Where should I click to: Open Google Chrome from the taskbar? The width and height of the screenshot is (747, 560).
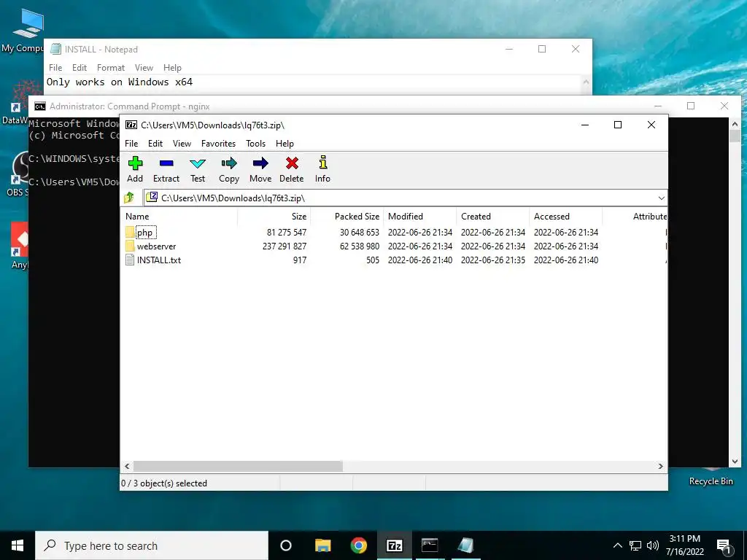(x=358, y=545)
